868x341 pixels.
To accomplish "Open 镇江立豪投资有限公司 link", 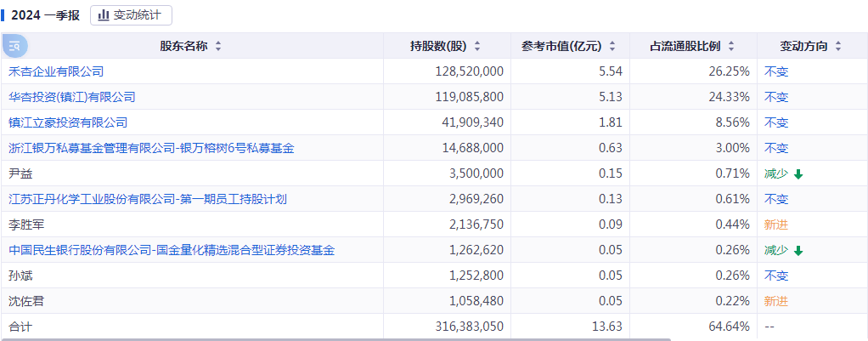I will 68,122.
